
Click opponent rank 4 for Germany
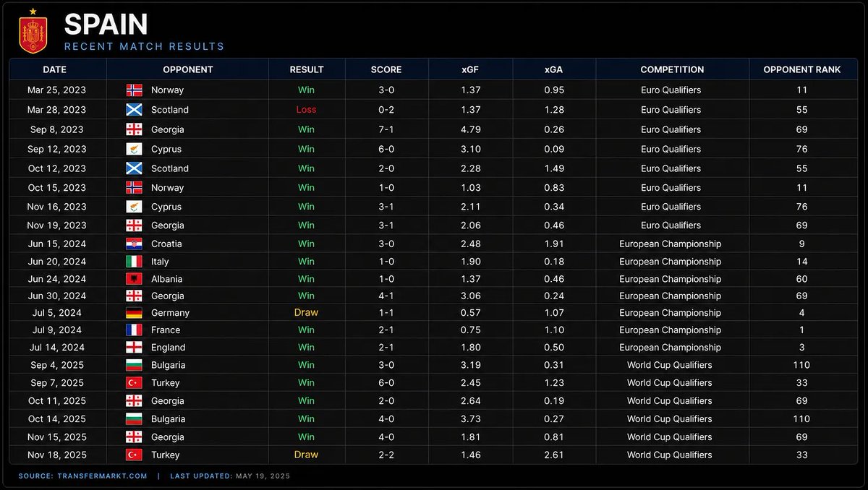tap(802, 313)
